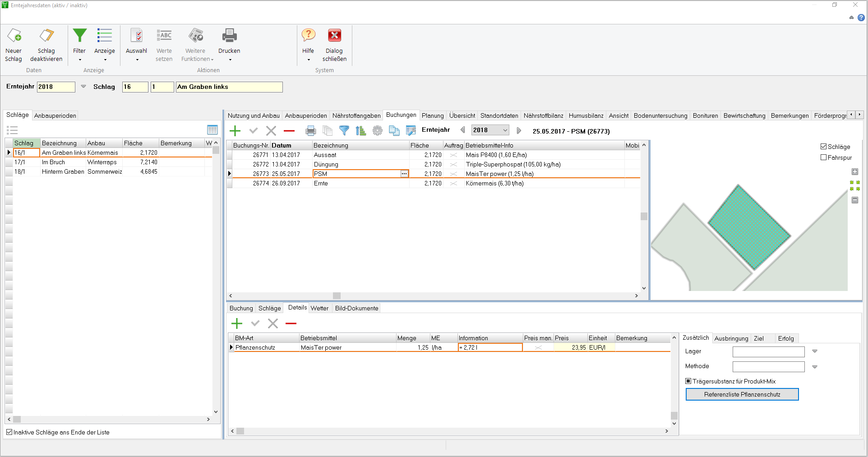Go to the previous Erntejahr with the left arrow
Viewport: 868px width, 457px height.
462,130
